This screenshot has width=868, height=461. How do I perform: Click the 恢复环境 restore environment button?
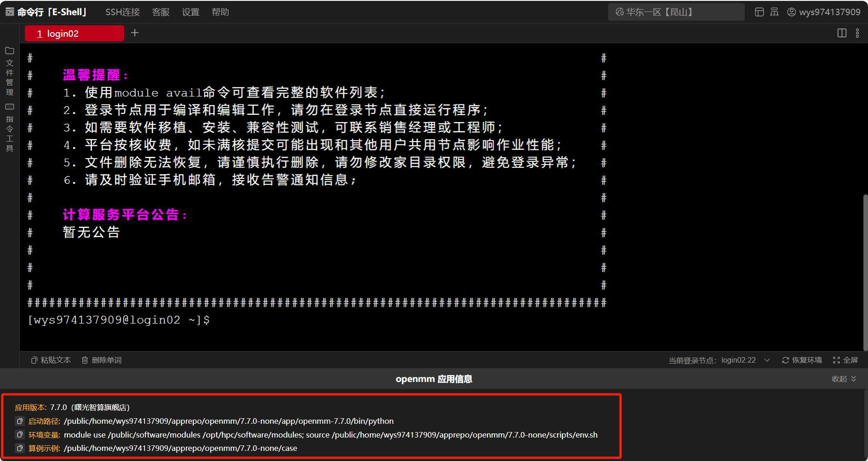click(x=802, y=360)
